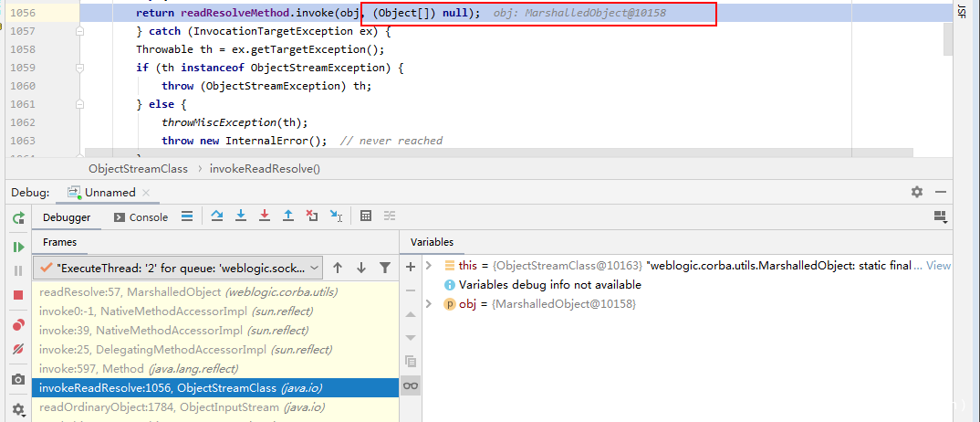The width and height of the screenshot is (980, 422).
Task: Click the Step Into icon
Action: point(241,216)
